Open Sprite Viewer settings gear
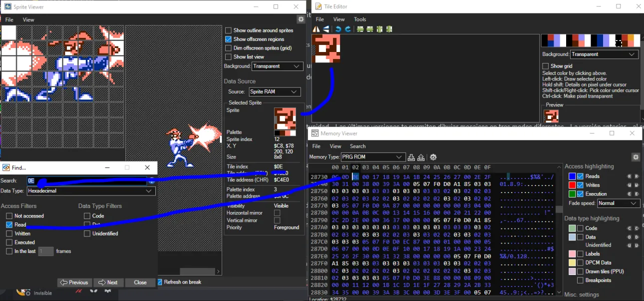644x301 pixels. (301, 19)
